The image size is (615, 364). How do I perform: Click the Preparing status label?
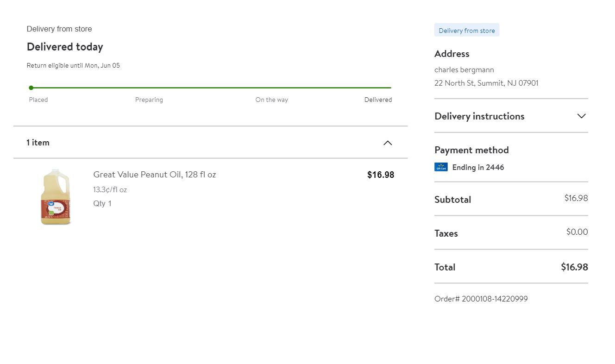tap(149, 100)
